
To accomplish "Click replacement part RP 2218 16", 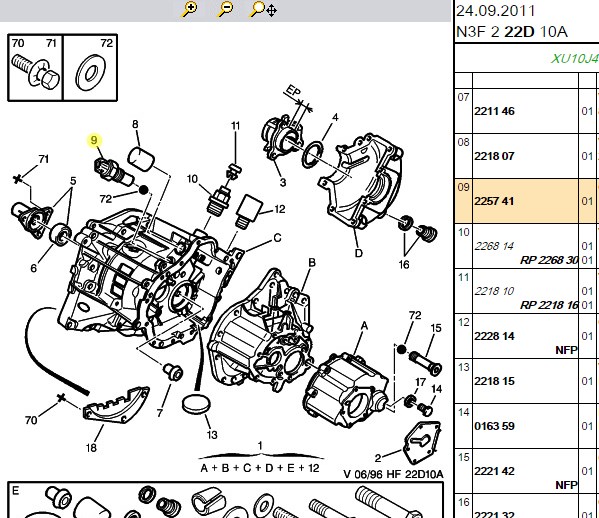I will (x=549, y=305).
